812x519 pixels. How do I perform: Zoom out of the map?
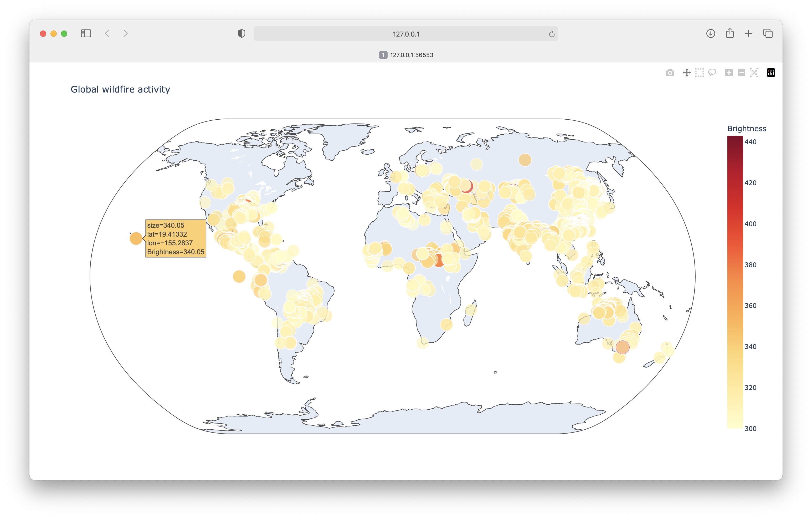(741, 73)
